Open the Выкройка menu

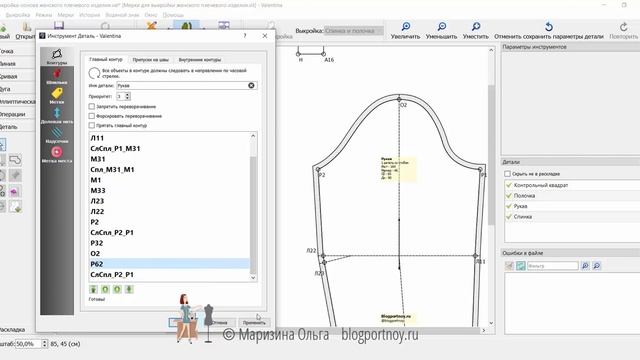pos(18,15)
